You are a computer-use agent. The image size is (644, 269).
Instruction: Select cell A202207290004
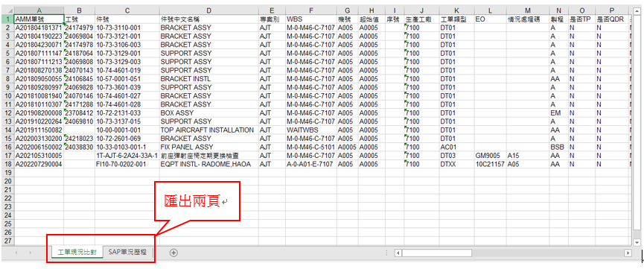pyautogui.click(x=39, y=164)
